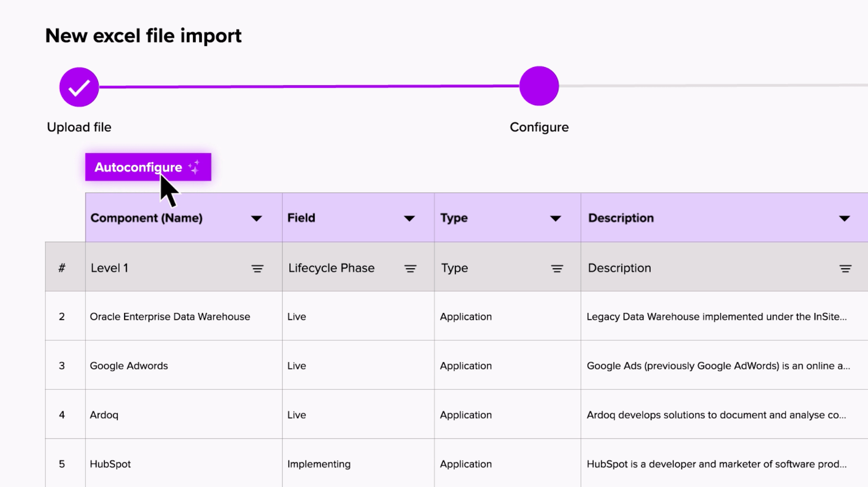Open the Field column mapping dropdown
This screenshot has width=868, height=487.
point(409,219)
